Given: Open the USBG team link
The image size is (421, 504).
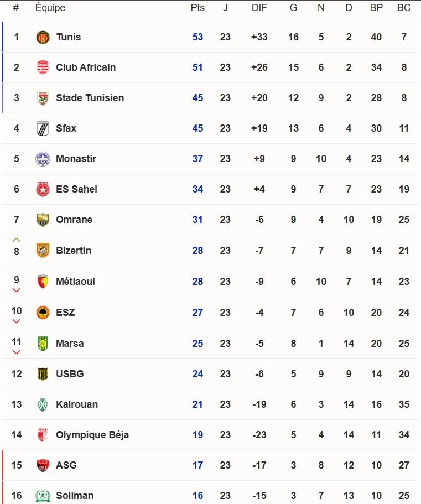Looking at the screenshot, I should coord(70,374).
